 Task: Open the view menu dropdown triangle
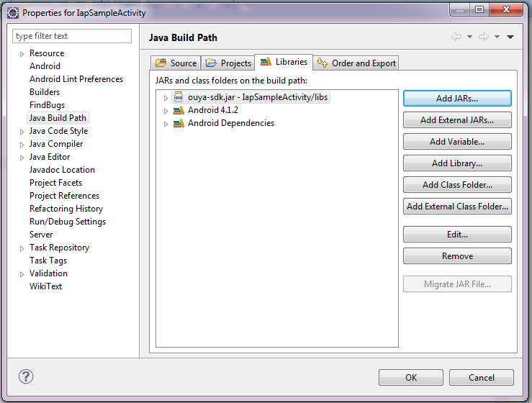click(x=510, y=37)
